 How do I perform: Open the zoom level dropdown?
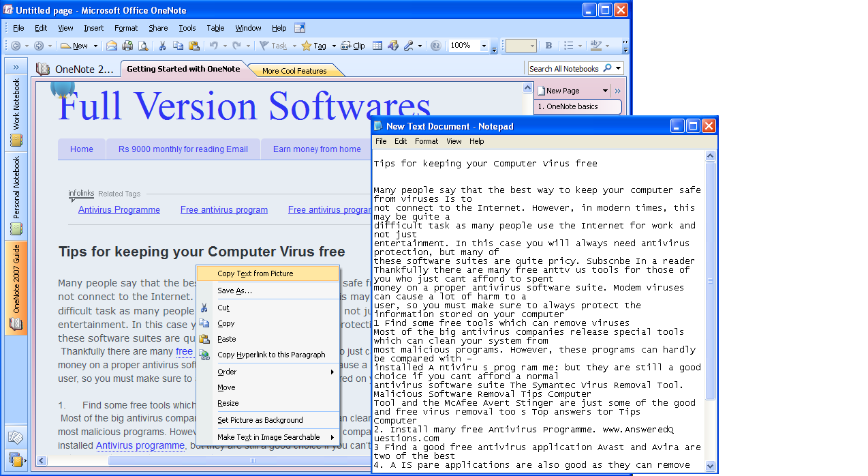point(484,46)
